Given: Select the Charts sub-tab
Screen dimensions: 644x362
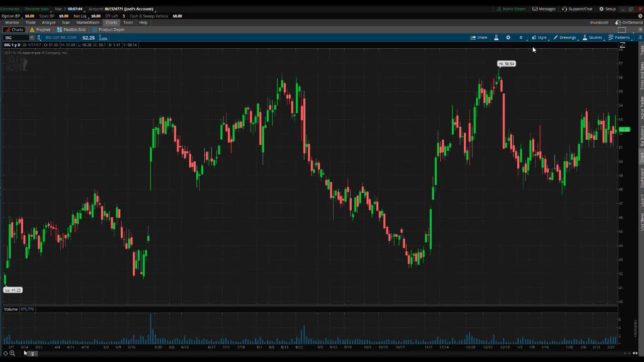Looking at the screenshot, I should point(14,30).
